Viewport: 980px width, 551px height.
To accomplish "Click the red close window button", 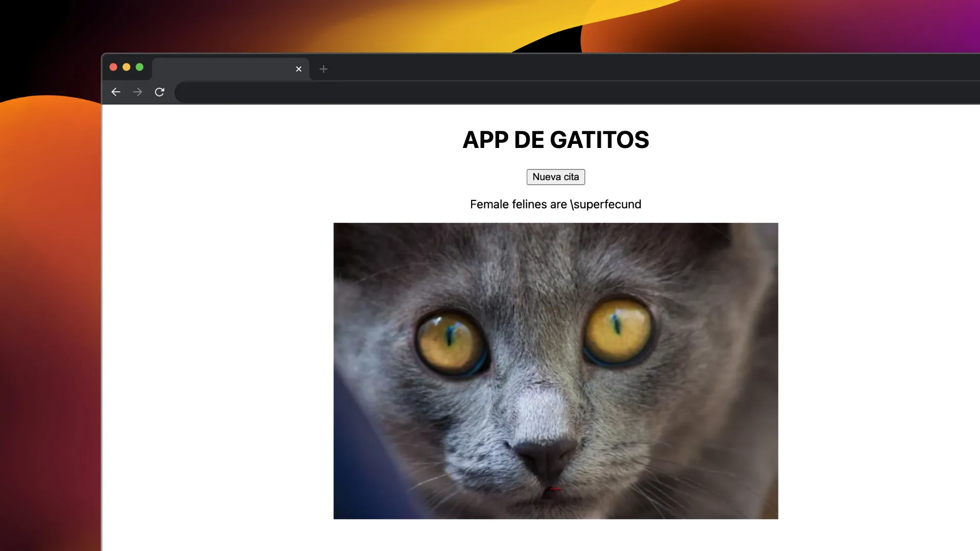I will pos(113,67).
